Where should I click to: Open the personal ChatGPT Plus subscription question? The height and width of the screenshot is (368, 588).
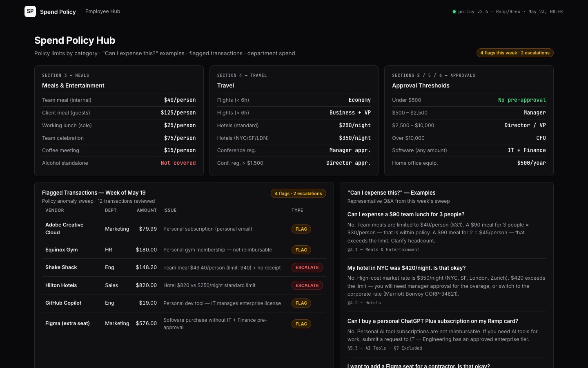pos(432,321)
